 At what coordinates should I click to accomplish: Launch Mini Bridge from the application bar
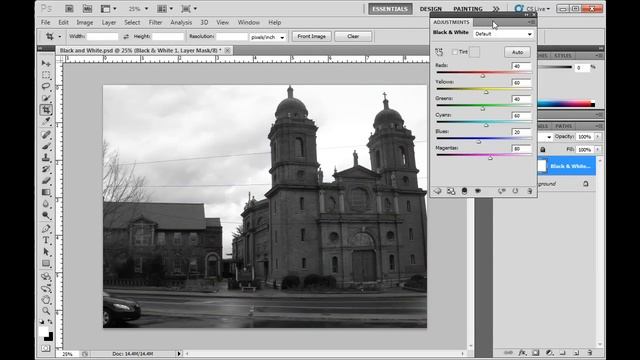pos(87,9)
